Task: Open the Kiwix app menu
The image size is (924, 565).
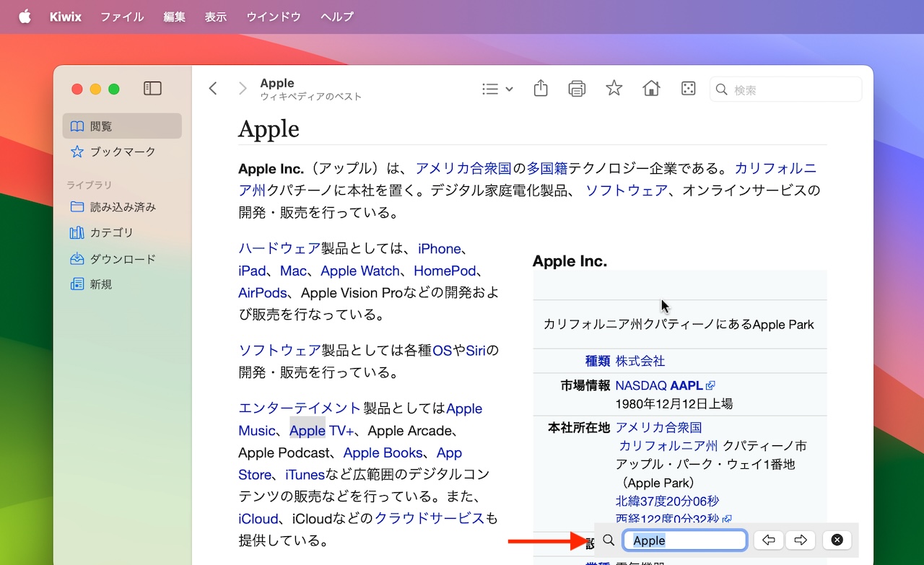Action: [x=65, y=17]
